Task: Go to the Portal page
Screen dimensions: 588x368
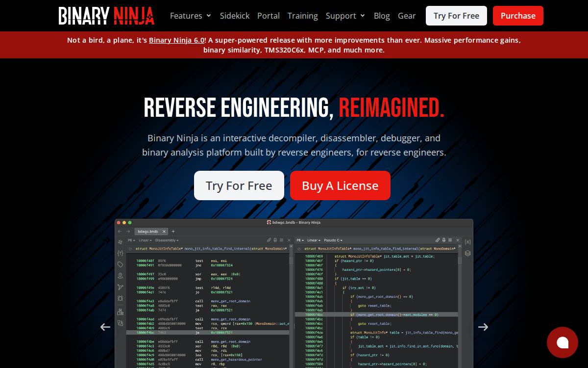Action: 269,16
